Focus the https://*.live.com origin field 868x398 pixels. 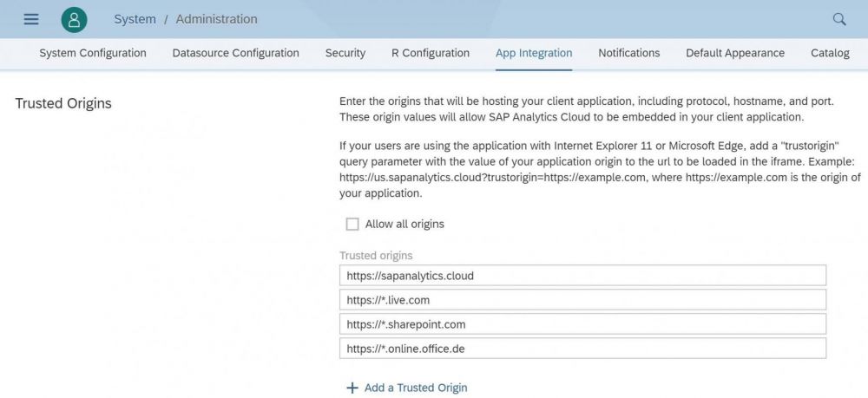(x=583, y=300)
